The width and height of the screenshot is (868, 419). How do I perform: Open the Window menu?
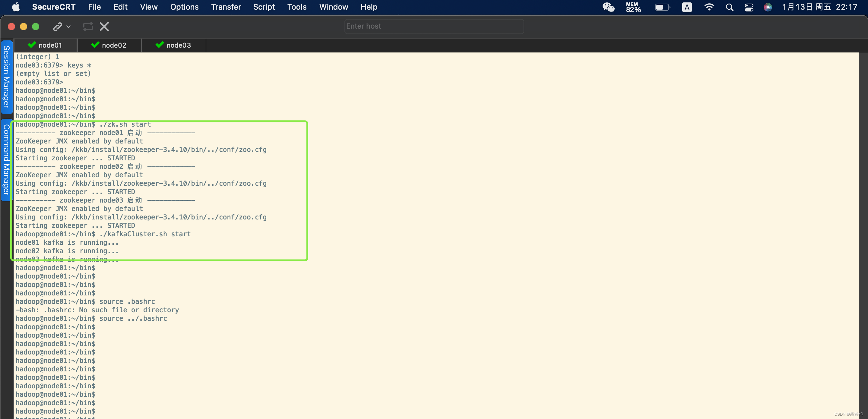334,7
